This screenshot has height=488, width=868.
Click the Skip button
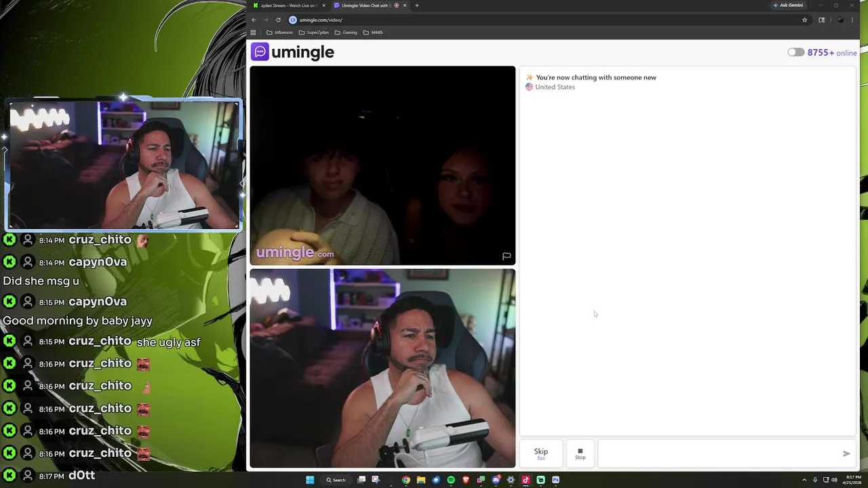click(540, 453)
